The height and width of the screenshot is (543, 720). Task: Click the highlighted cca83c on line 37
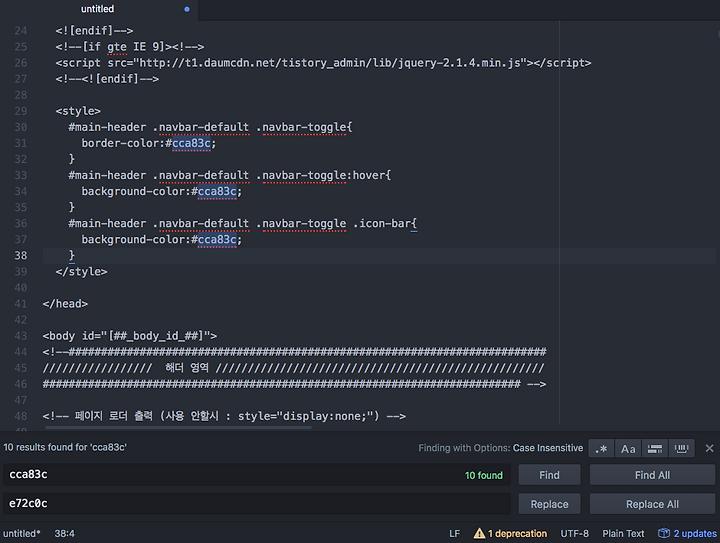click(217, 240)
